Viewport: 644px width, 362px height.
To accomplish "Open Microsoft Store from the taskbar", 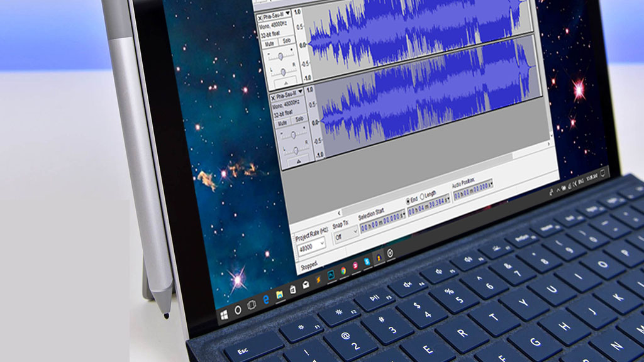I will [x=293, y=290].
